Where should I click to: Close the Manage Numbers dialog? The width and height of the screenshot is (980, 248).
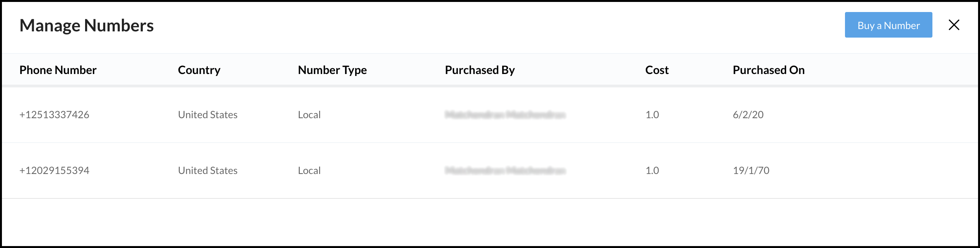pyautogui.click(x=954, y=25)
